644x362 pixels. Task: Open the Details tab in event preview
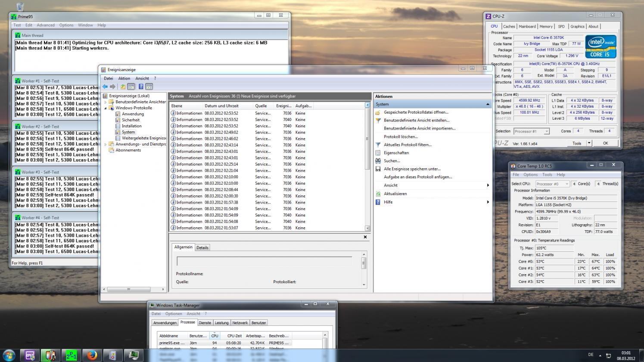pyautogui.click(x=202, y=248)
